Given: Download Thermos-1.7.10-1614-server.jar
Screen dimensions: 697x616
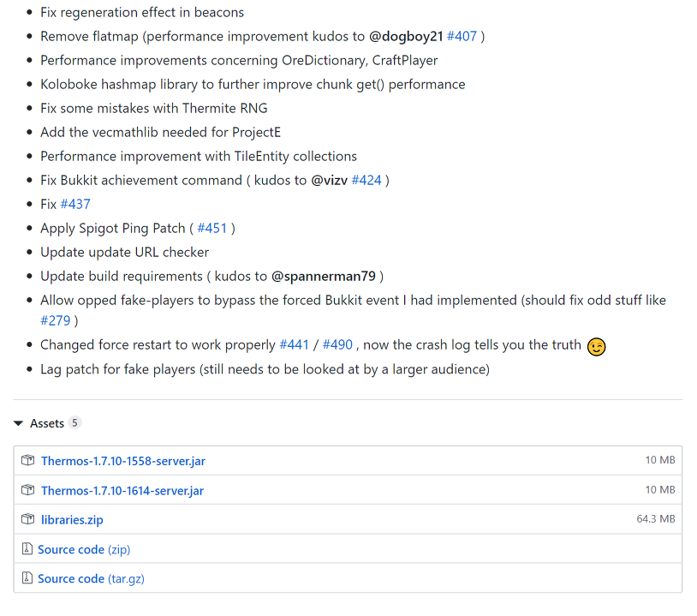Looking at the screenshot, I should point(122,491).
